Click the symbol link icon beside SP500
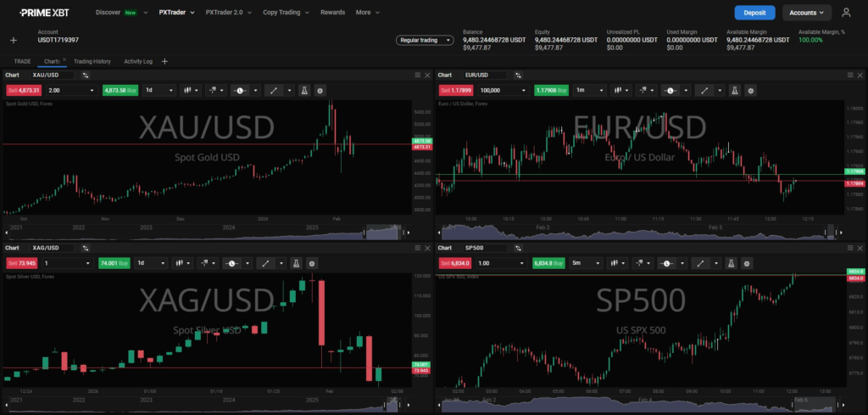868x415 pixels. pyautogui.click(x=518, y=248)
